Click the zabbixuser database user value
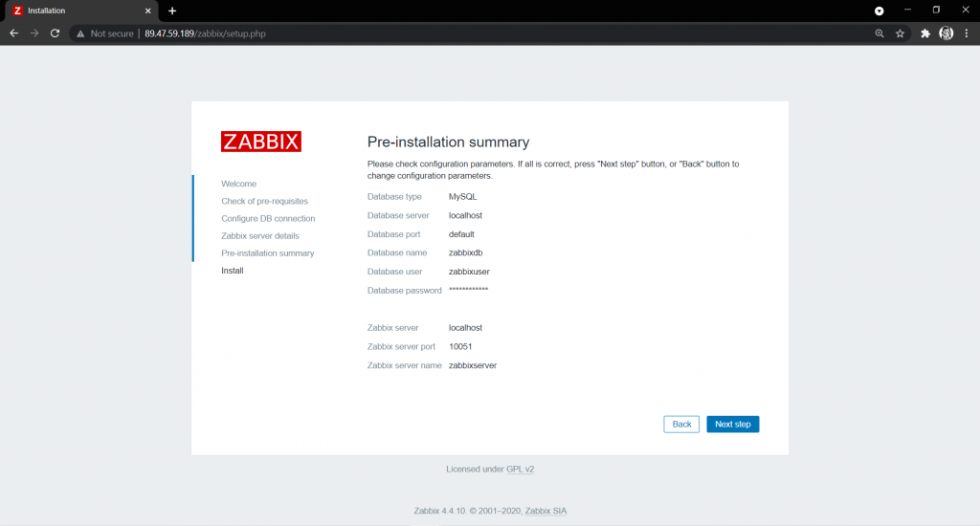Image resolution: width=980 pixels, height=526 pixels. [x=469, y=272]
